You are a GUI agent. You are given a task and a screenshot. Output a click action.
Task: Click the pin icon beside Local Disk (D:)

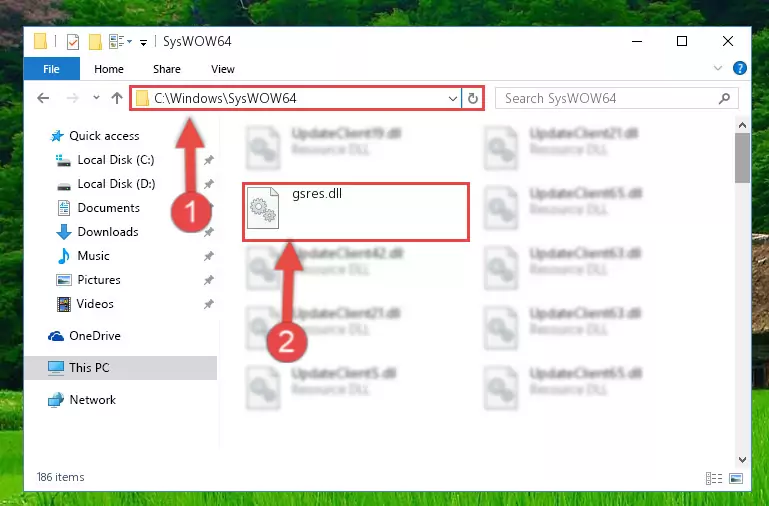208,184
